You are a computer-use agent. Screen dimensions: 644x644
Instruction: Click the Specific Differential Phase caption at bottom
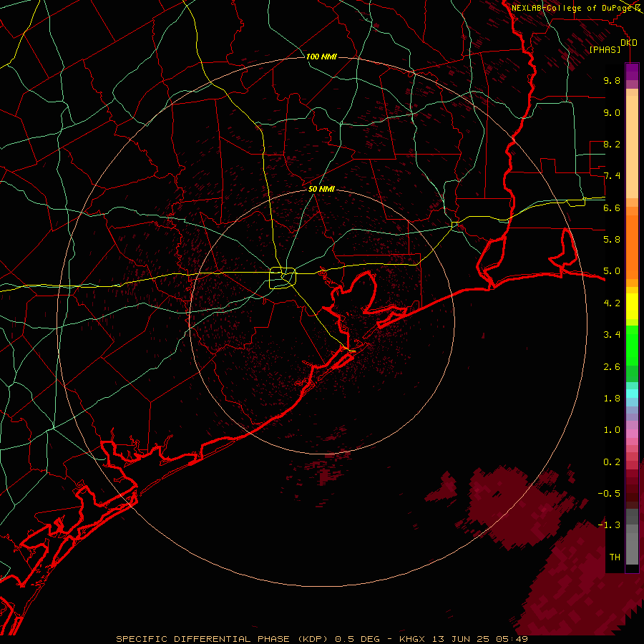(321, 639)
